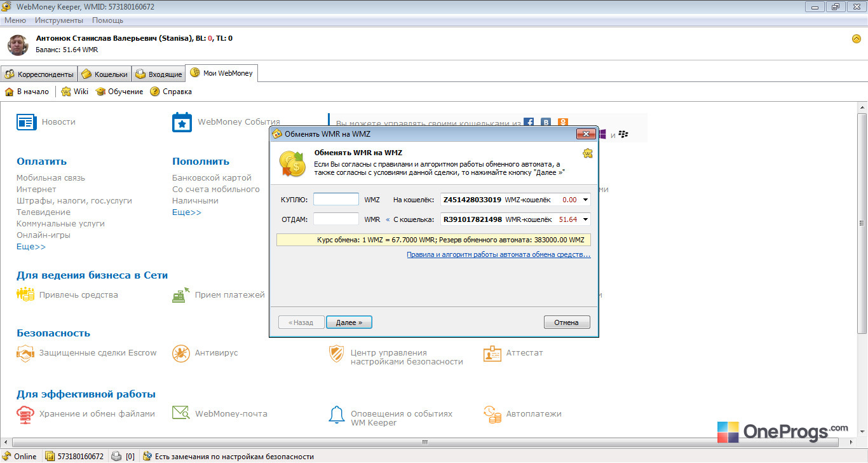
Task: Click the horizontal scrollbar at the bottom
Action: coord(426,442)
